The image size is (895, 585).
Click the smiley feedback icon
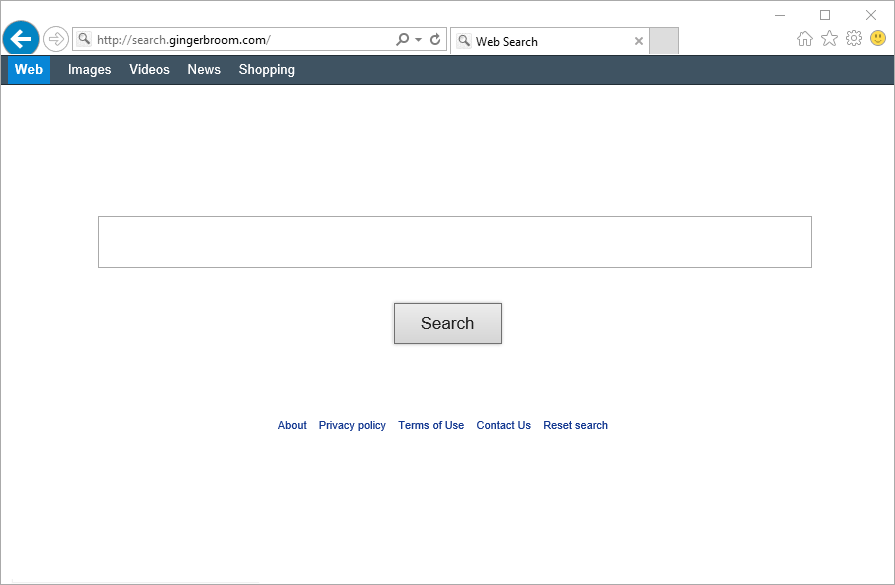[878, 38]
